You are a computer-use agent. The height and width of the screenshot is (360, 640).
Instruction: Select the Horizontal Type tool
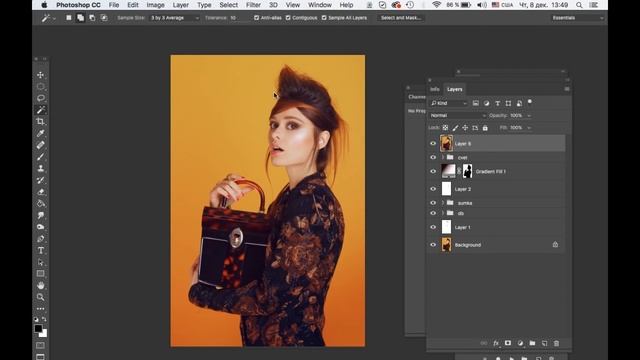pyautogui.click(x=40, y=250)
